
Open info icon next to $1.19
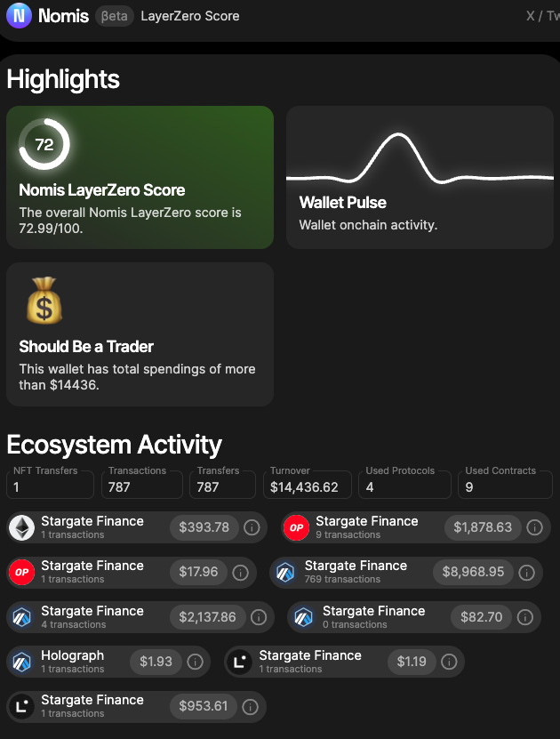(x=449, y=662)
